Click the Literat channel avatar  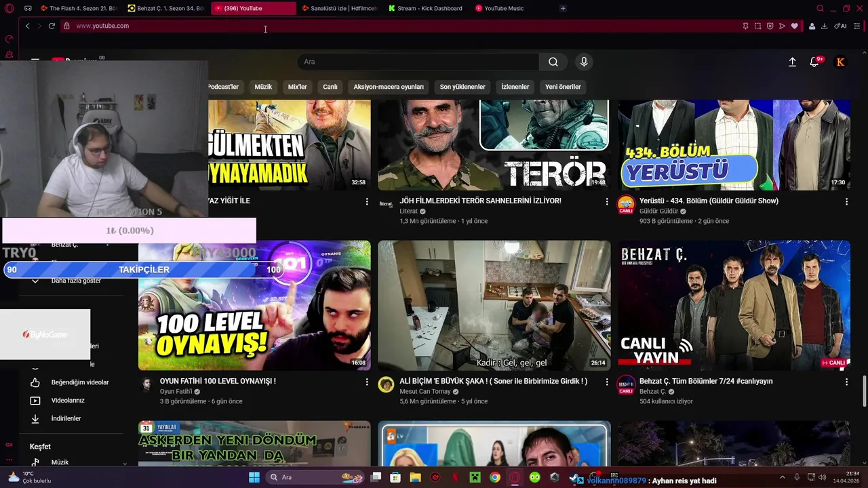coord(386,204)
